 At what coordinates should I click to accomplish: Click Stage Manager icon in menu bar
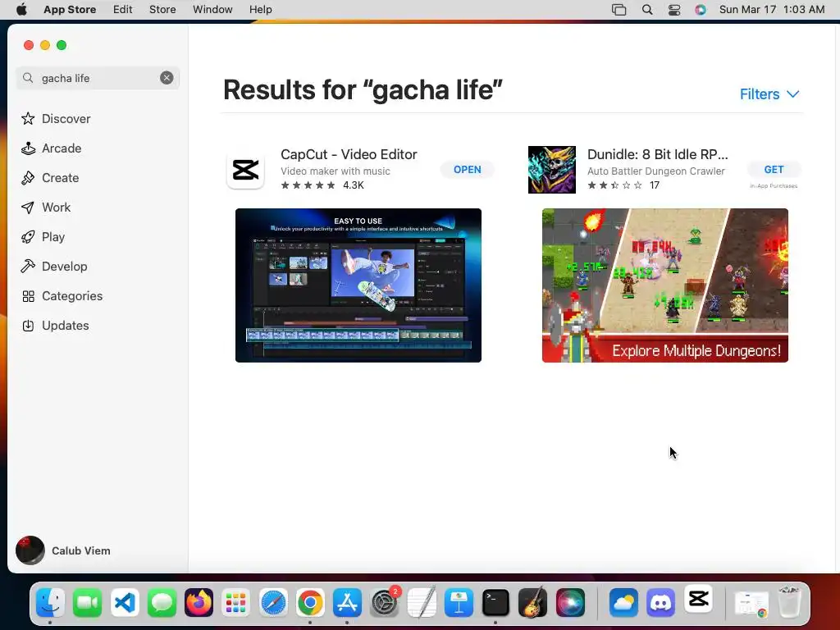pyautogui.click(x=619, y=9)
